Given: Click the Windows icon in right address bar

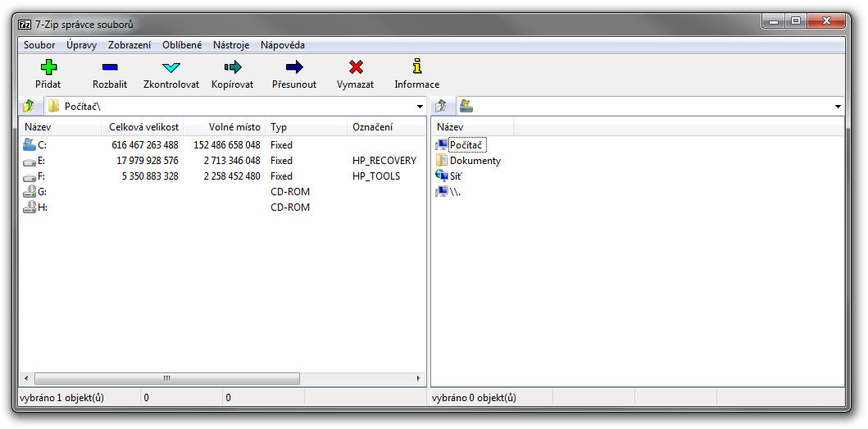Looking at the screenshot, I should [x=466, y=106].
